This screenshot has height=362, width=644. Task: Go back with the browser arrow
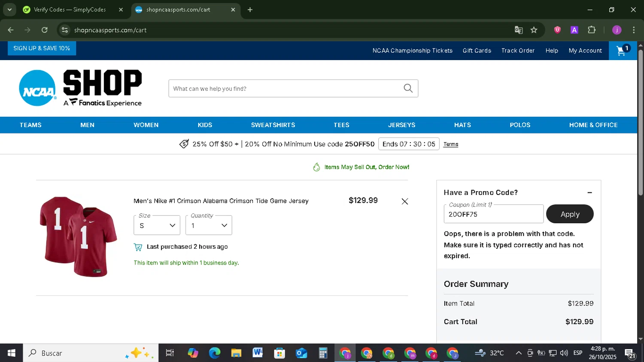[11, 30]
